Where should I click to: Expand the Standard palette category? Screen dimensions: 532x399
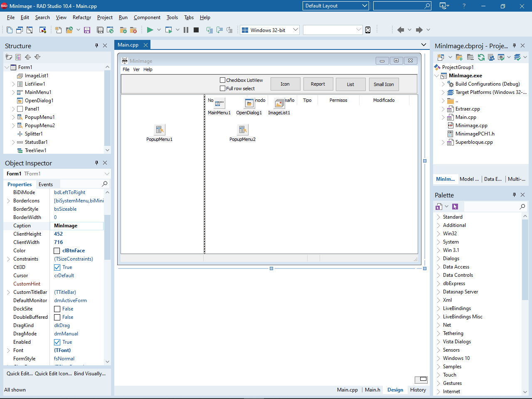point(438,217)
